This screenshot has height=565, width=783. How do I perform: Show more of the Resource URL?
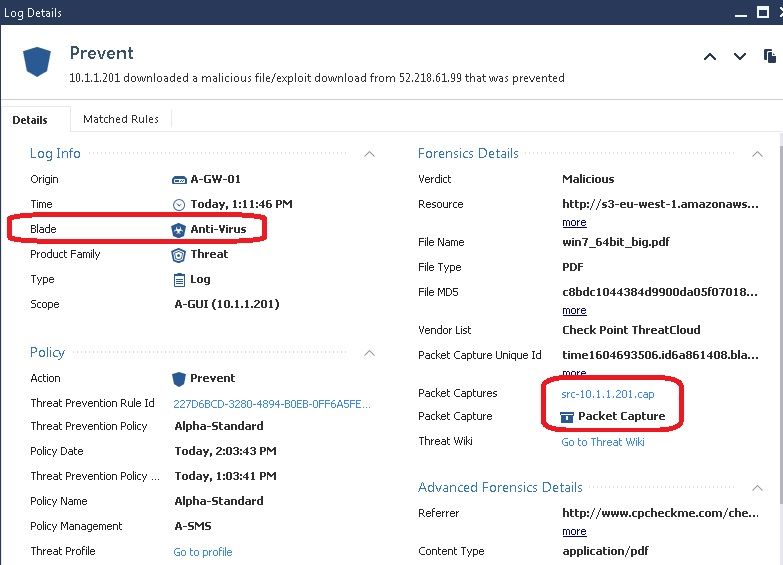point(574,222)
